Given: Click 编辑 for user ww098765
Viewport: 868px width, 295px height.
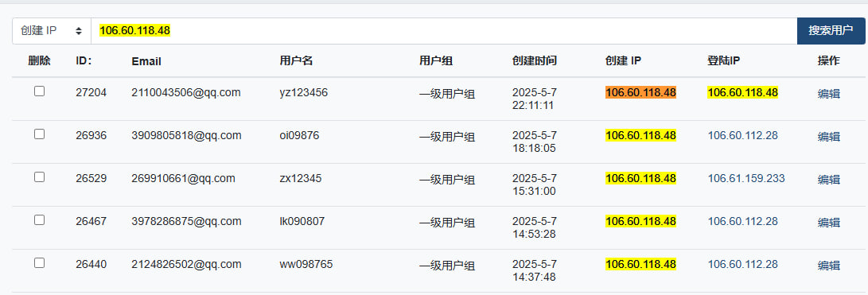Looking at the screenshot, I should (x=829, y=265).
